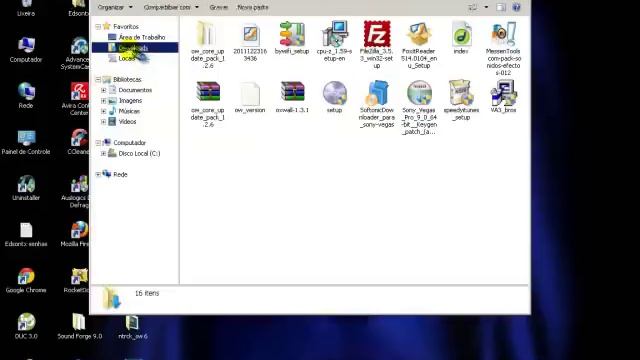The height and width of the screenshot is (360, 640).
Task: Collapse the Computador tree node
Action: click(x=98, y=143)
